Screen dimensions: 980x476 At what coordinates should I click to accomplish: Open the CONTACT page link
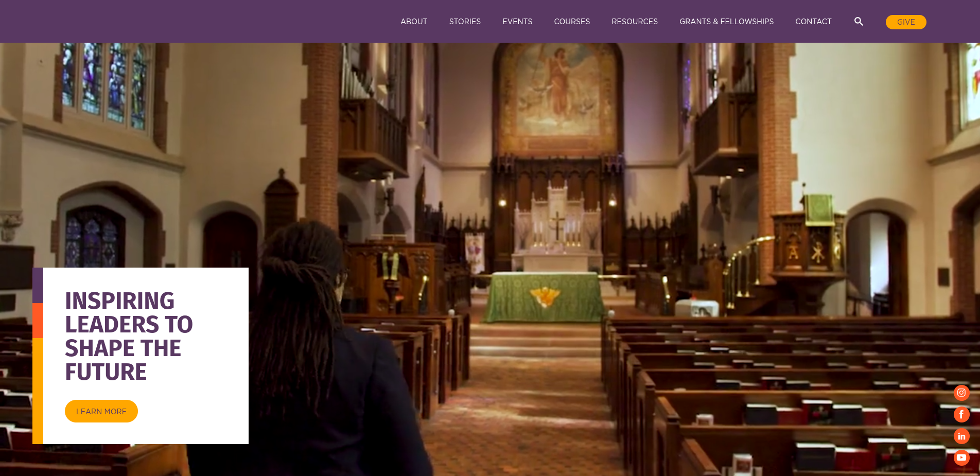coord(813,21)
